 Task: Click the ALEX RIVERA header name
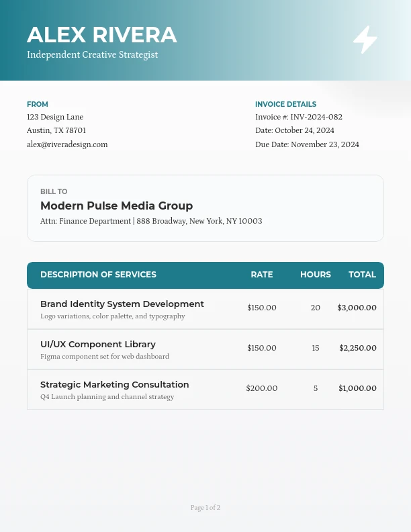pyautogui.click(x=102, y=35)
